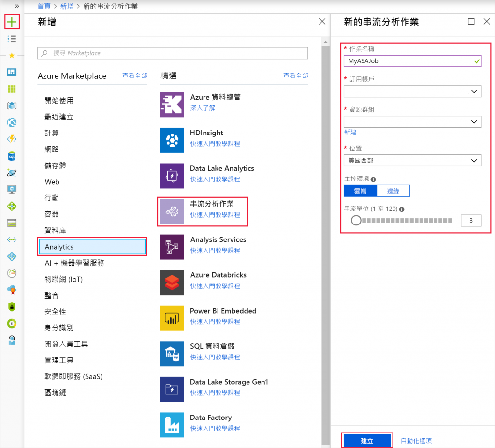This screenshot has width=495, height=448.
Task: Click the Data Lake Analytics icon
Action: click(172, 176)
